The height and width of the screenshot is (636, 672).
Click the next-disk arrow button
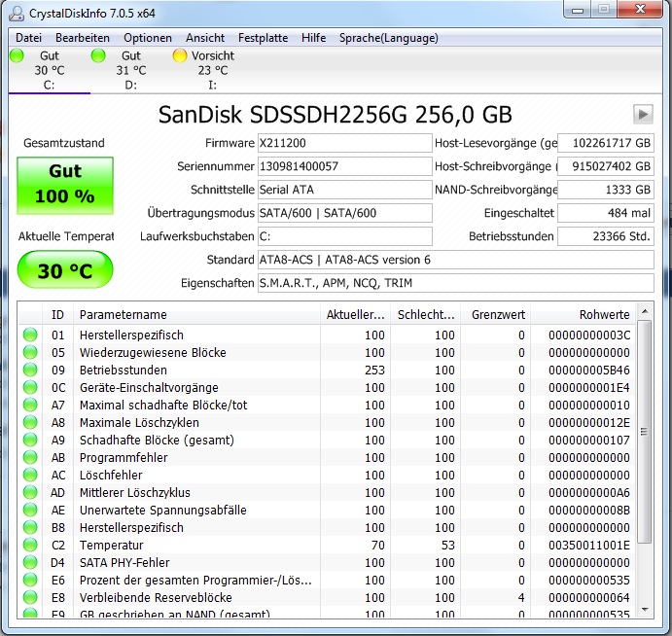[x=643, y=114]
